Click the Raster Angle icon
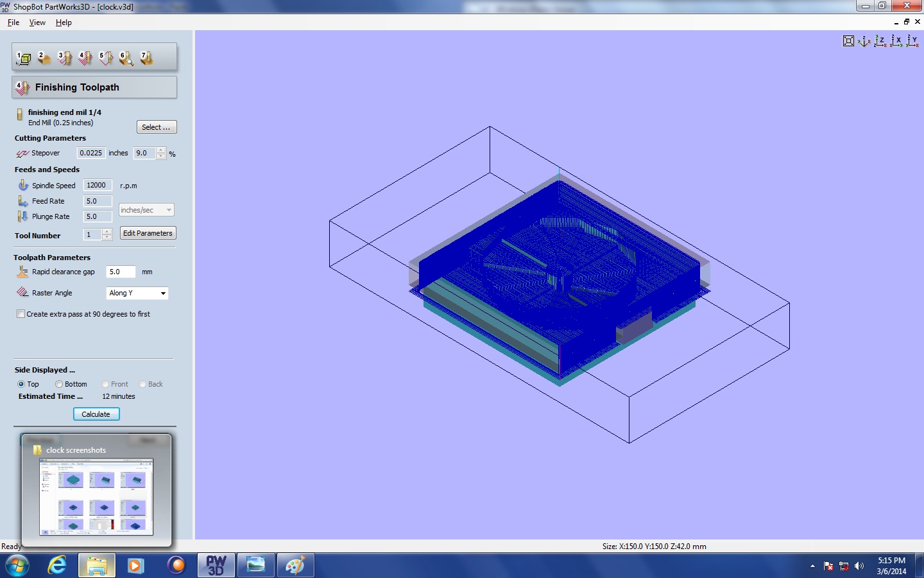 [22, 292]
